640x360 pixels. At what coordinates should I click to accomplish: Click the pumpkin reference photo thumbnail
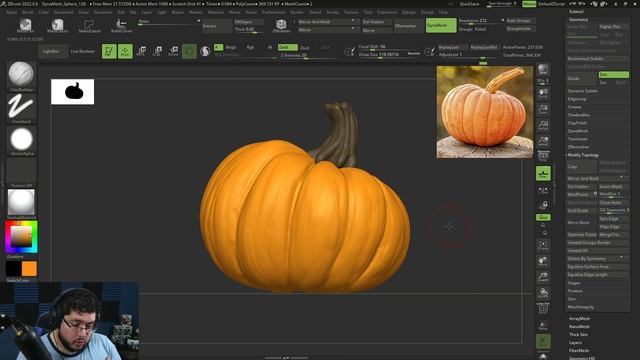(484, 112)
